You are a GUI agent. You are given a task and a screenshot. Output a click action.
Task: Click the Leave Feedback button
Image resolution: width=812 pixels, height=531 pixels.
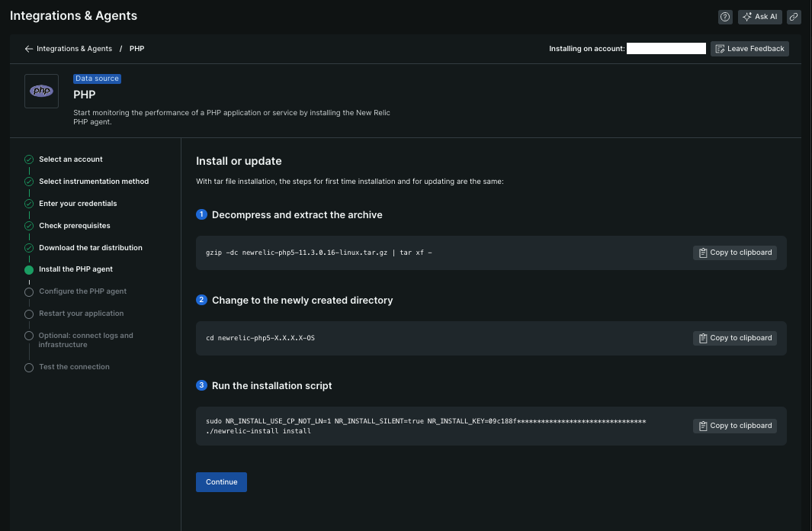(749, 49)
